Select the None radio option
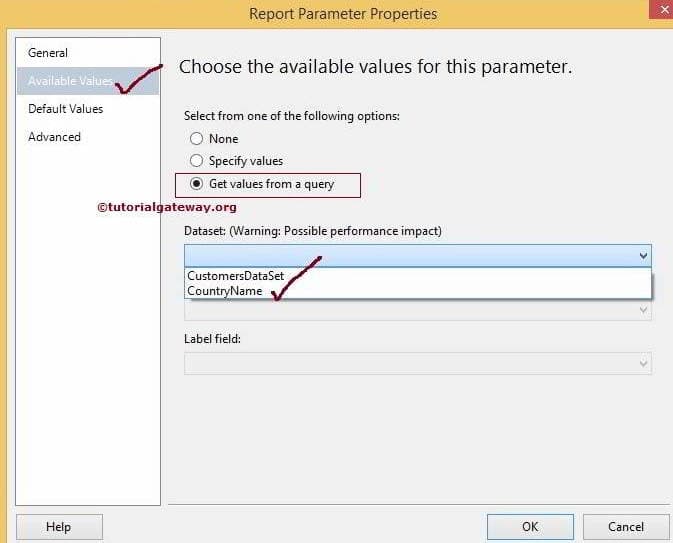 (197, 139)
